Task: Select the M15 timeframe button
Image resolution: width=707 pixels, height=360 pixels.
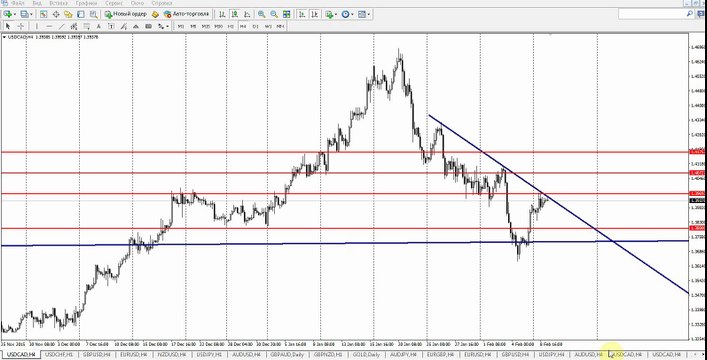Action: pyautogui.click(x=206, y=26)
